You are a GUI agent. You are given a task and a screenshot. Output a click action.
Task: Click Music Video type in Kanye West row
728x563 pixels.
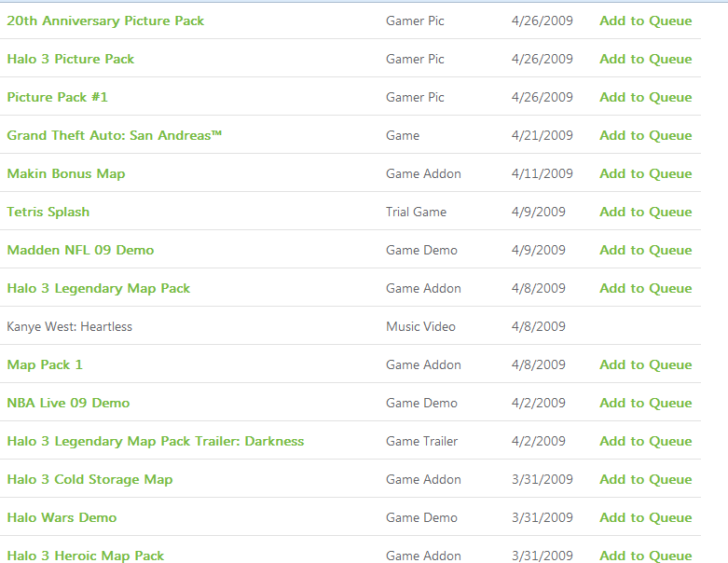[420, 327]
